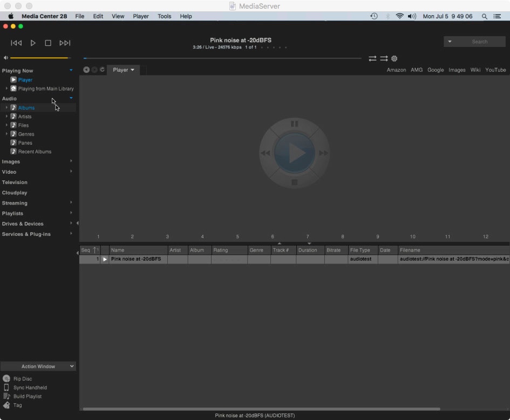Sort by the Duration column header

pos(310,250)
